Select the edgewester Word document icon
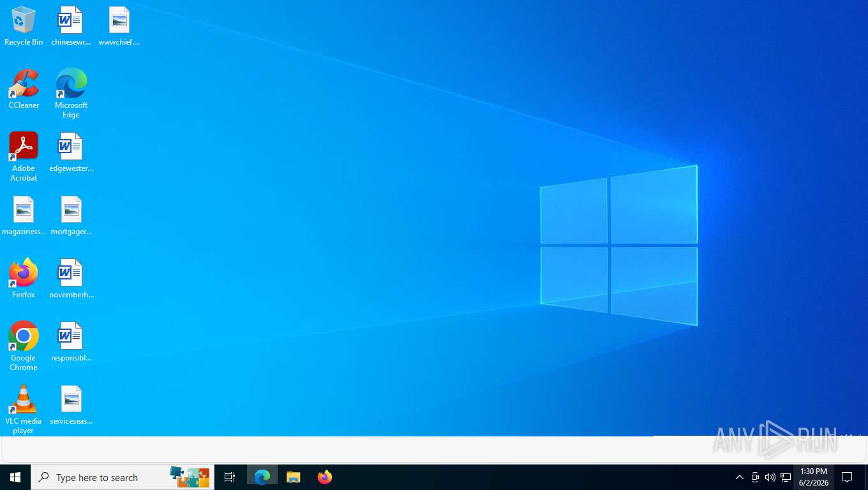This screenshot has width=868, height=490. click(x=71, y=152)
